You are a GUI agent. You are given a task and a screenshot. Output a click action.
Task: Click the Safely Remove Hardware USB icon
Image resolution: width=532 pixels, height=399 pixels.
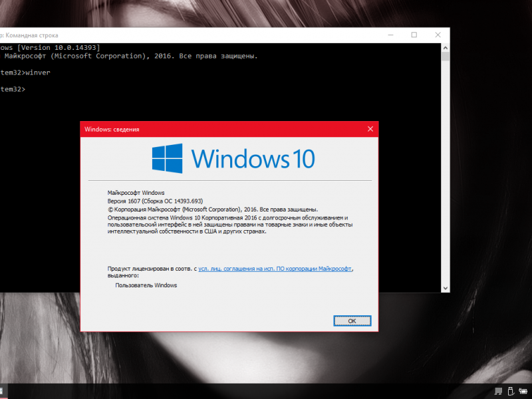pyautogui.click(x=511, y=392)
